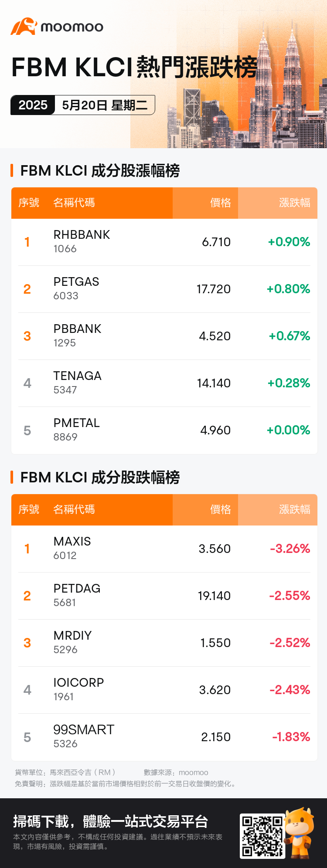Open IOICORP 1961 row
The image size is (327, 868).
pyautogui.click(x=164, y=690)
